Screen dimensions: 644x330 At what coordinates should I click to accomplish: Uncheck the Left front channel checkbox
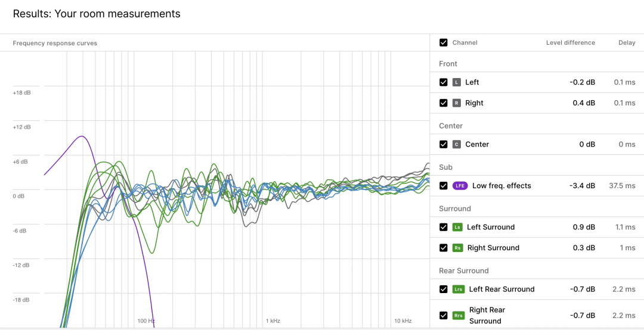pos(443,82)
